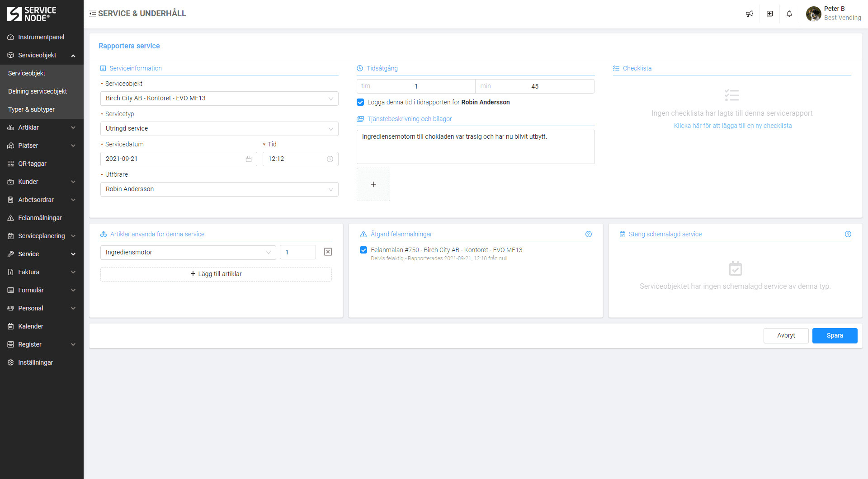Click the megaphone announcements icon
This screenshot has height=479, width=868.
(749, 14)
